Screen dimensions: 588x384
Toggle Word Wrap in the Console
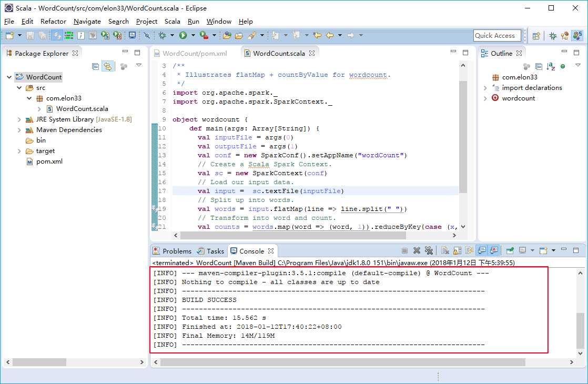(x=470, y=250)
